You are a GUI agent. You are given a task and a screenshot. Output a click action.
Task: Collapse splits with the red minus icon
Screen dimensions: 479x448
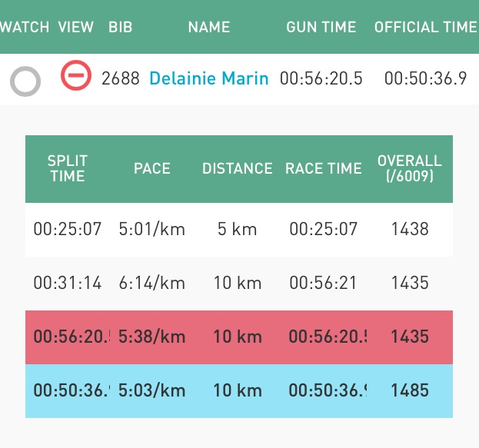[x=75, y=76]
